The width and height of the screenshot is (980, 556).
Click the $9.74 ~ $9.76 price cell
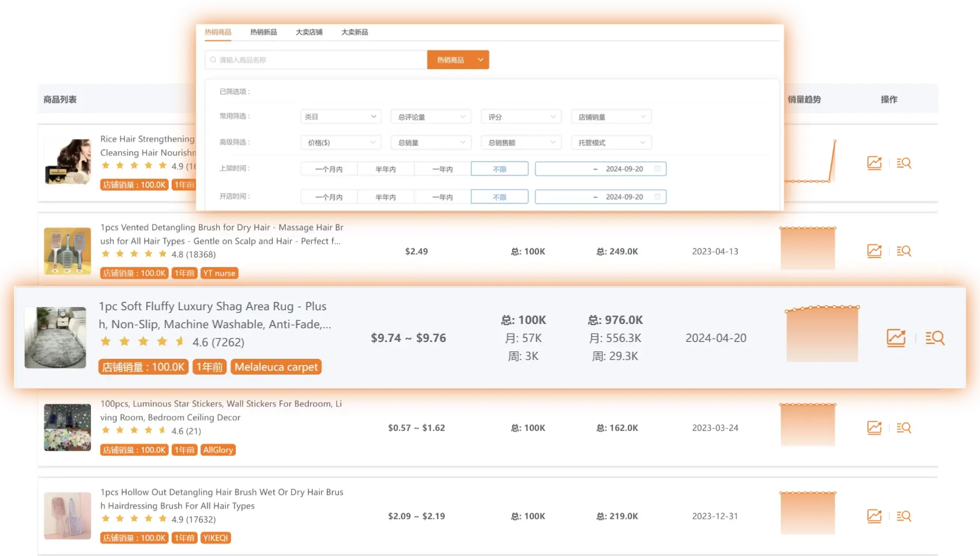point(408,338)
